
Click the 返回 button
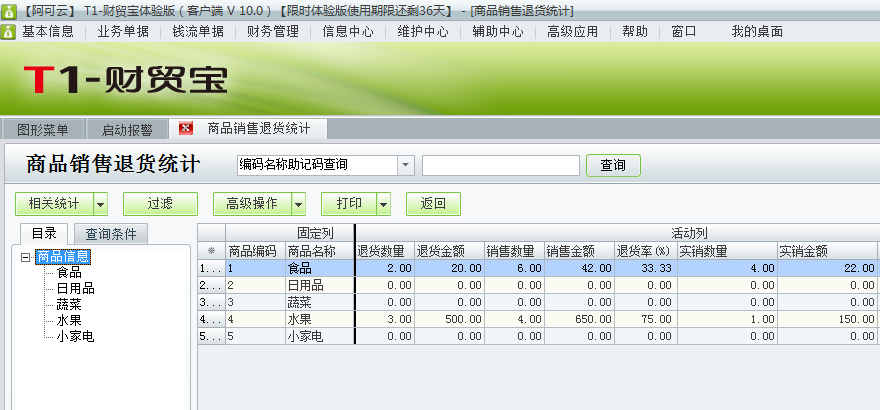point(433,204)
